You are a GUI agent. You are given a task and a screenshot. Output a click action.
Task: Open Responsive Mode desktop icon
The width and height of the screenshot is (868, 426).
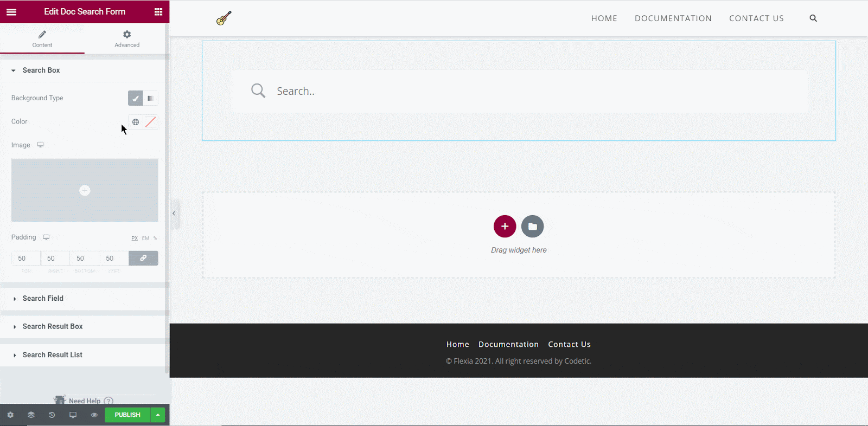[x=73, y=415]
